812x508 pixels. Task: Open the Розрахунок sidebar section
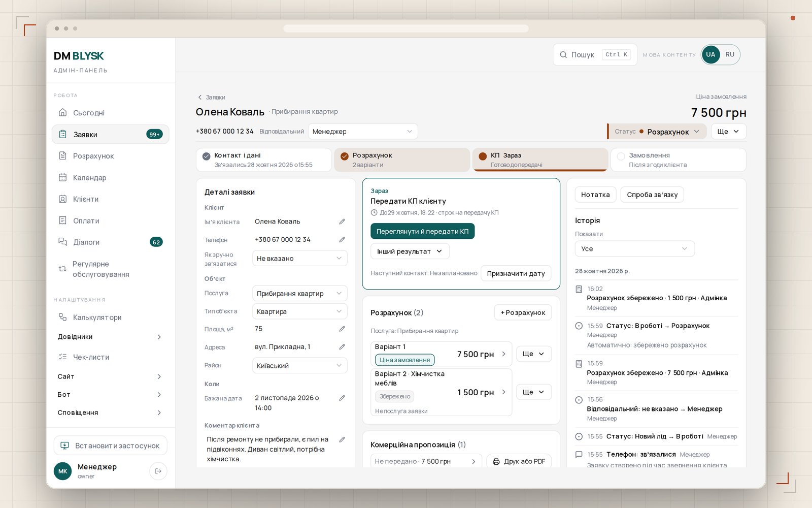(110, 156)
